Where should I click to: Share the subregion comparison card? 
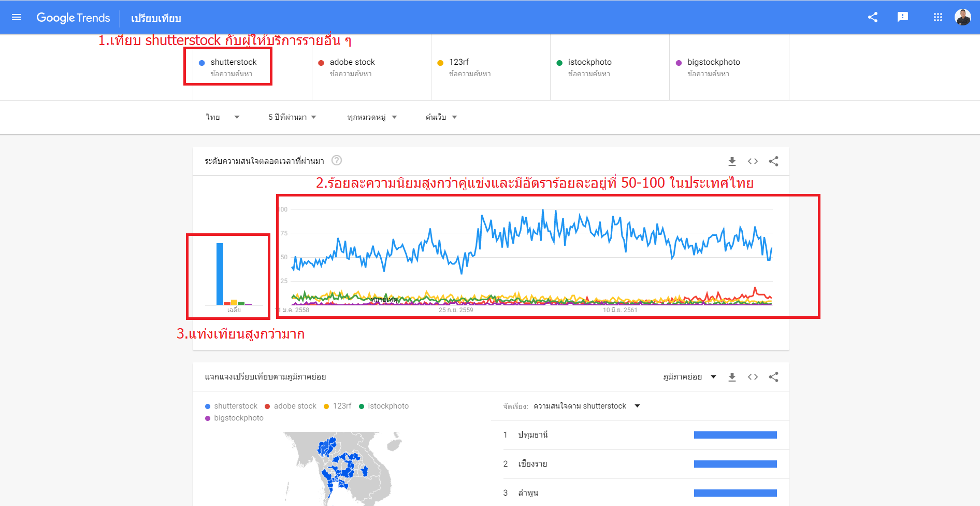[773, 377]
